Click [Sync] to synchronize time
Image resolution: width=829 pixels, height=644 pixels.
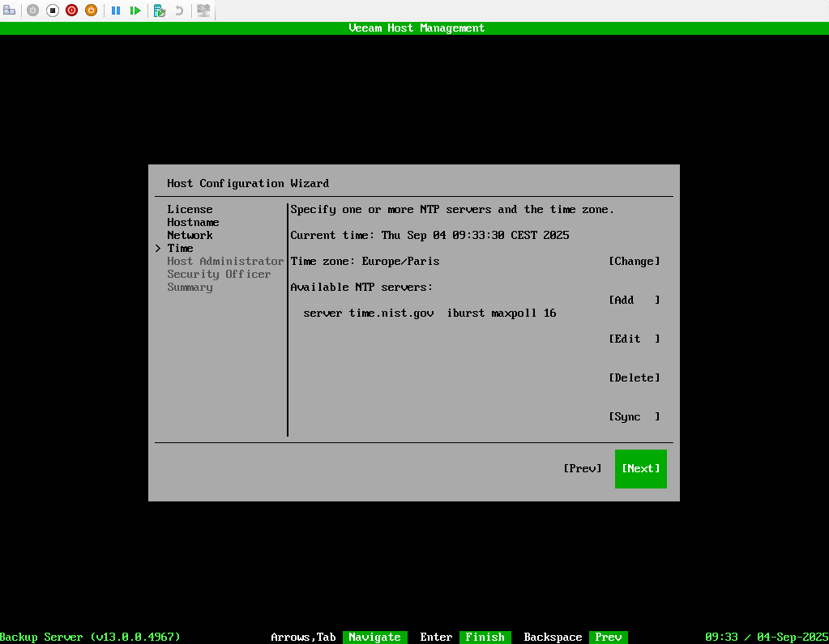click(634, 416)
